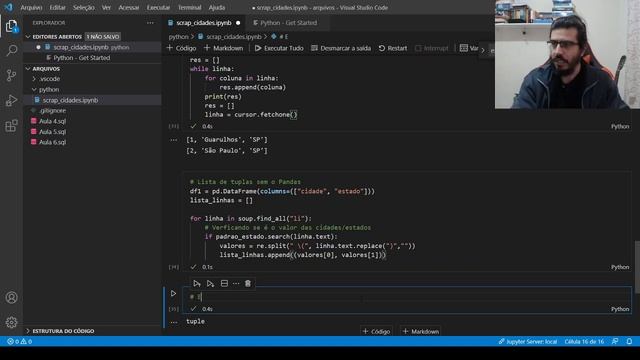Open the Aula 4.sql file

[x=52, y=121]
